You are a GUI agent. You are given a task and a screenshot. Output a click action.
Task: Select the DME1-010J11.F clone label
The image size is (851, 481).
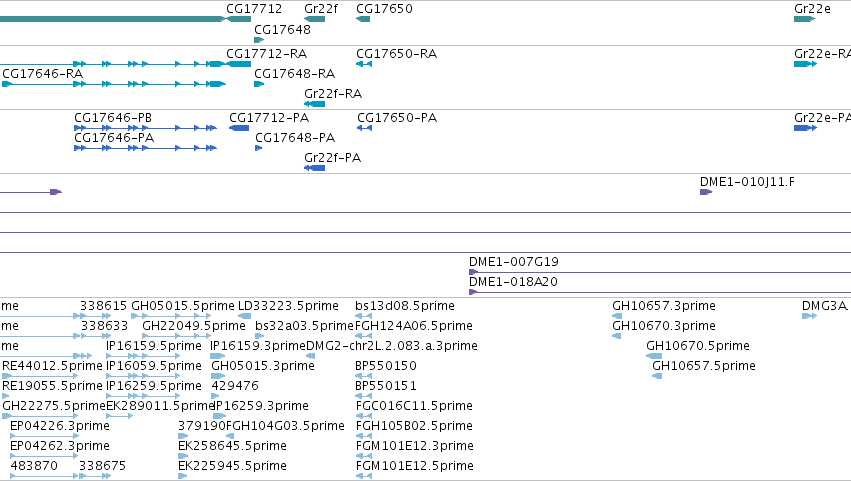point(747,182)
